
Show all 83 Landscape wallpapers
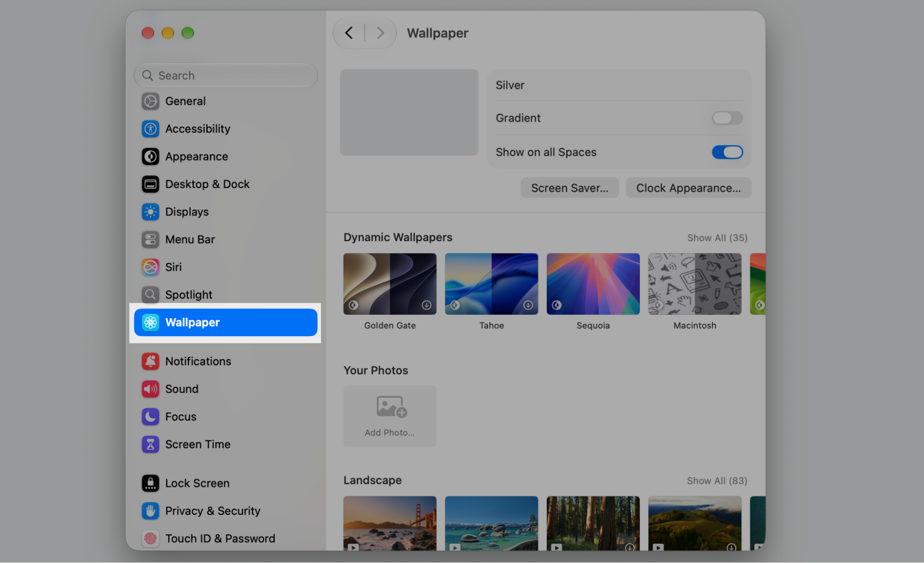[717, 481]
